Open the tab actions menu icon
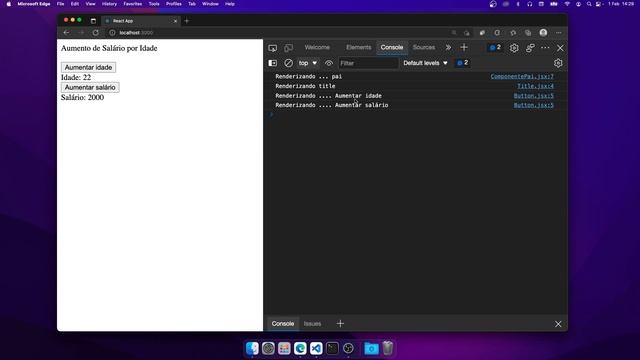 [x=93, y=21]
